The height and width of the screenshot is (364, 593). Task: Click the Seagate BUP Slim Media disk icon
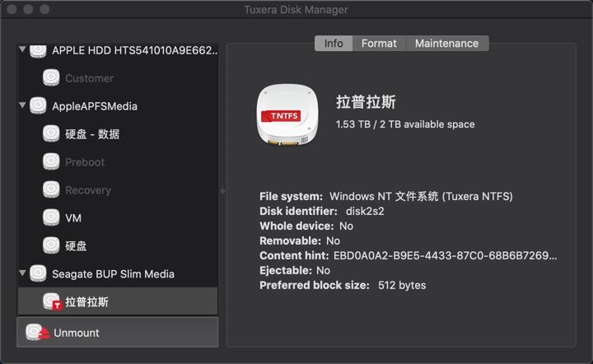tap(38, 273)
